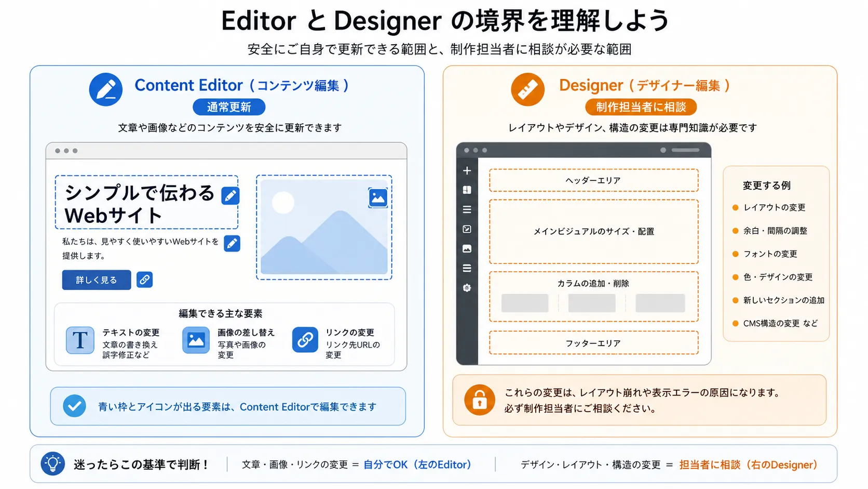Viewport: 868px width, 489px height.
Task: Click the 新しいセクションの追加 list item
Action: tap(778, 300)
